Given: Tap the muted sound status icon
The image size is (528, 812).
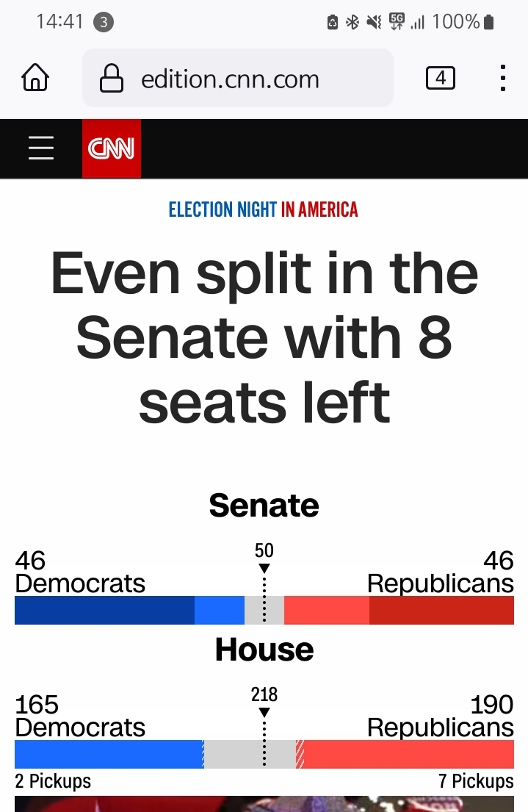Looking at the screenshot, I should coord(374,22).
